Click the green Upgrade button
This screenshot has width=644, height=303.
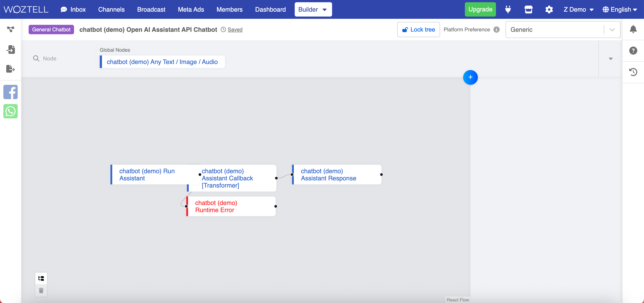click(480, 9)
